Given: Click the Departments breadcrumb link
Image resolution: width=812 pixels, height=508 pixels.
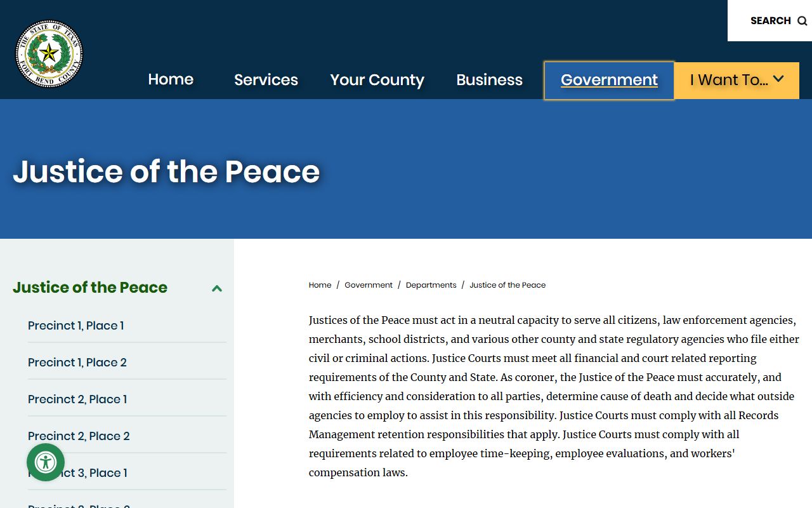Looking at the screenshot, I should pyautogui.click(x=431, y=285).
